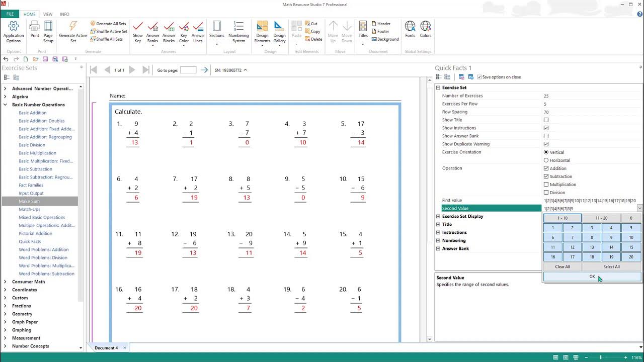The image size is (644, 362).
Task: Click the undo arrow in quick toolbar
Action: [6, 59]
